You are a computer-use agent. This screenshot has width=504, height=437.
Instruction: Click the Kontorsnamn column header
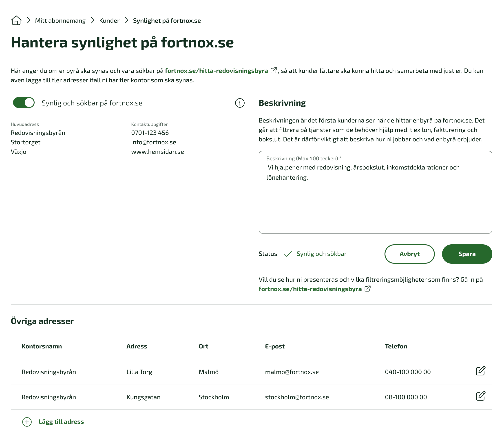[42, 346]
